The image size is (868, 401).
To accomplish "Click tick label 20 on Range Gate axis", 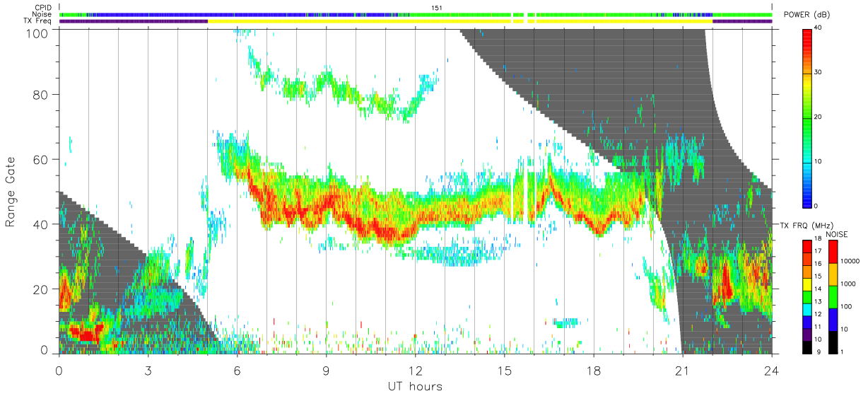I will tap(41, 289).
